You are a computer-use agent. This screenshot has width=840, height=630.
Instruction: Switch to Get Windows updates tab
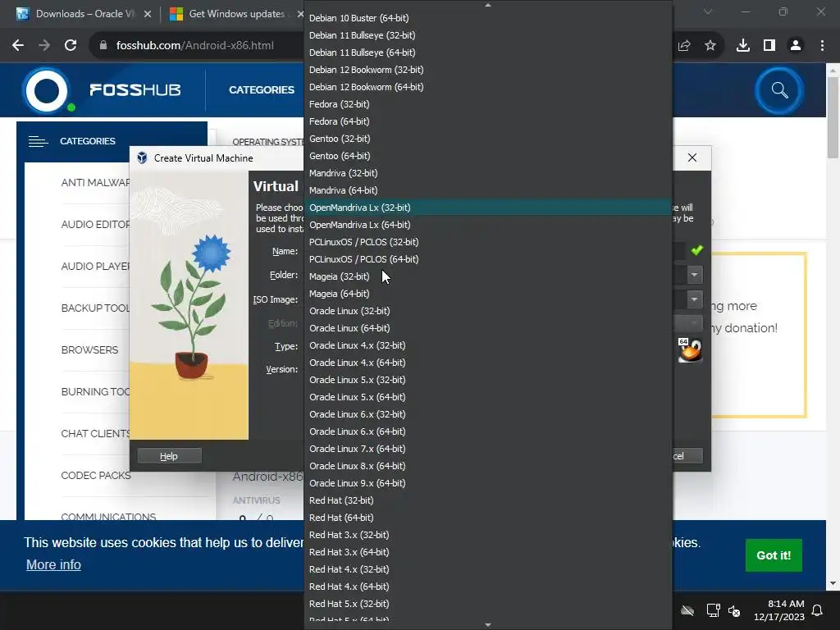pyautogui.click(x=233, y=14)
